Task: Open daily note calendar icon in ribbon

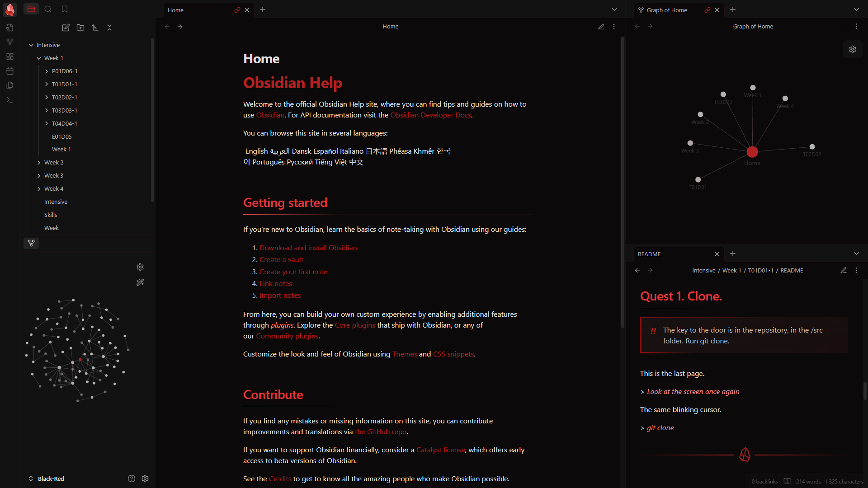Action: click(10, 71)
